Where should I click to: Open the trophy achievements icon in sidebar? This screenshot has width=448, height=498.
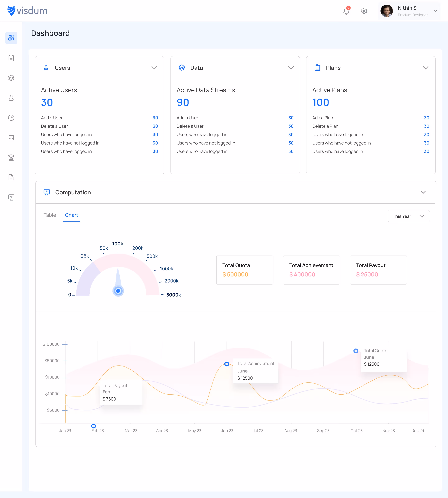(11, 158)
